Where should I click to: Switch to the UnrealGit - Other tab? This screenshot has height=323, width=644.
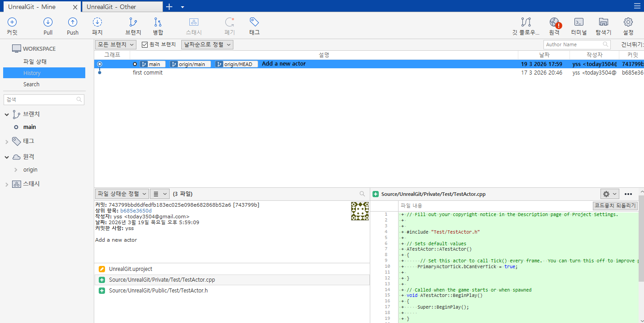(x=122, y=6)
